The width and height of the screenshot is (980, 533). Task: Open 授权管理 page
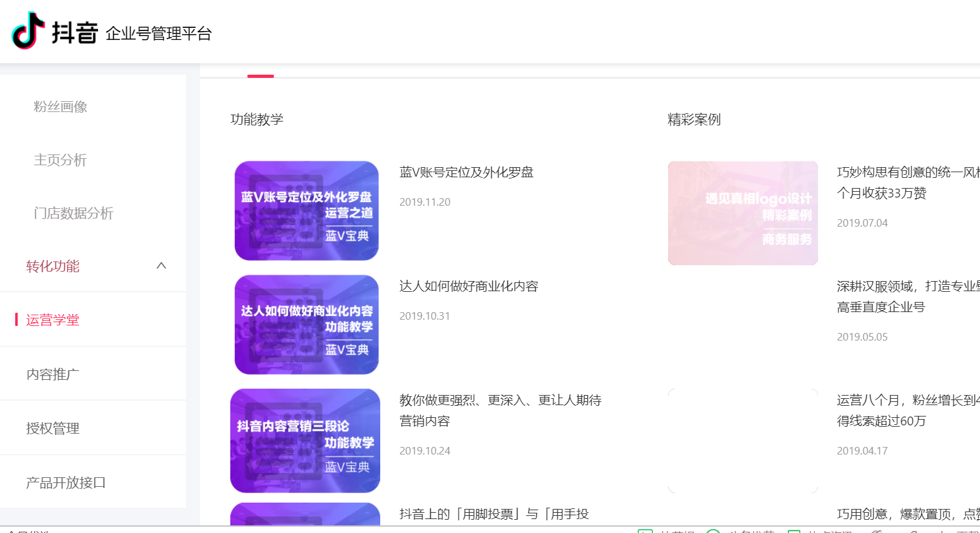[53, 428]
